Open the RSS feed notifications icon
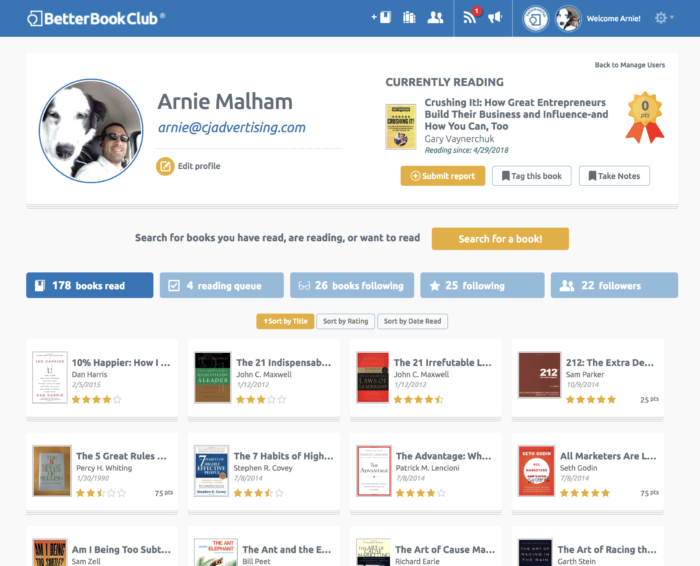This screenshot has height=566, width=700. coord(470,17)
